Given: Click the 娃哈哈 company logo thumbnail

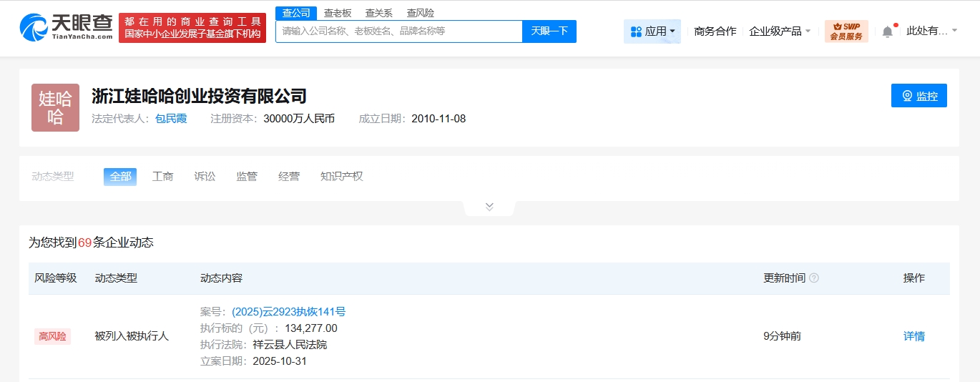Looking at the screenshot, I should click(x=55, y=107).
